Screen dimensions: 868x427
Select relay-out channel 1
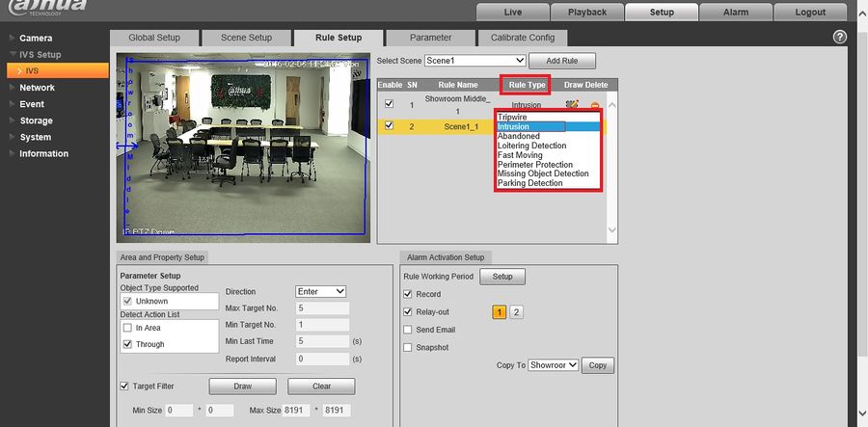point(499,312)
